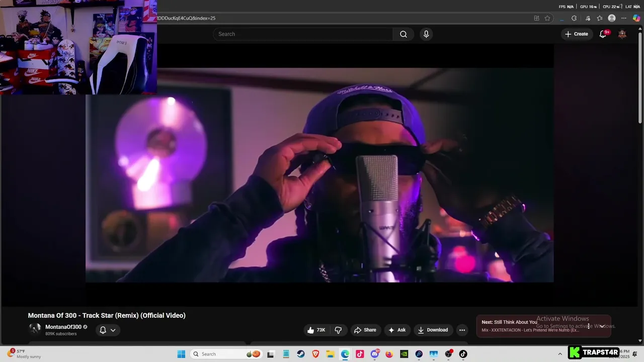Dislike the Track Star video
644x362 pixels.
338,330
